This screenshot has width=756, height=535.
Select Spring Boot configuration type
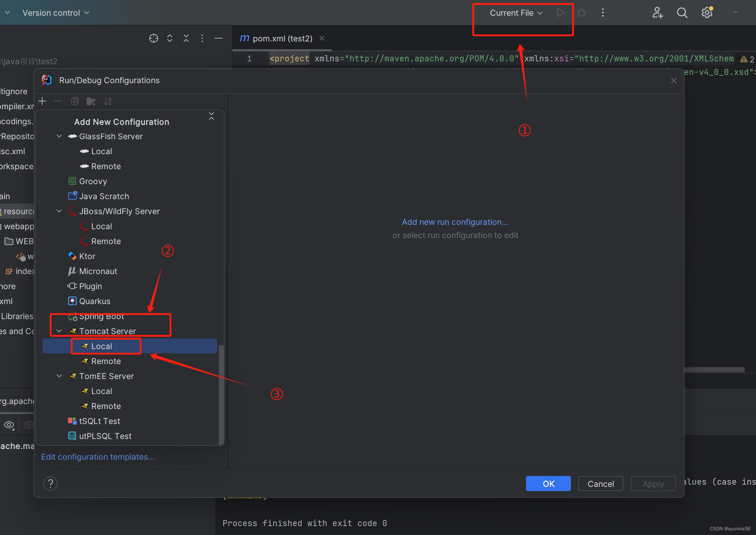click(x=102, y=317)
